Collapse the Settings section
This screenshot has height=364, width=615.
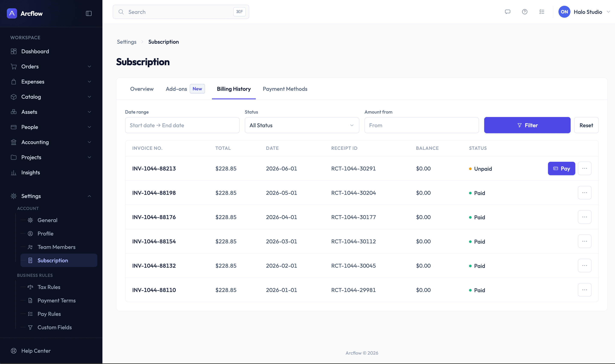[x=51, y=196]
